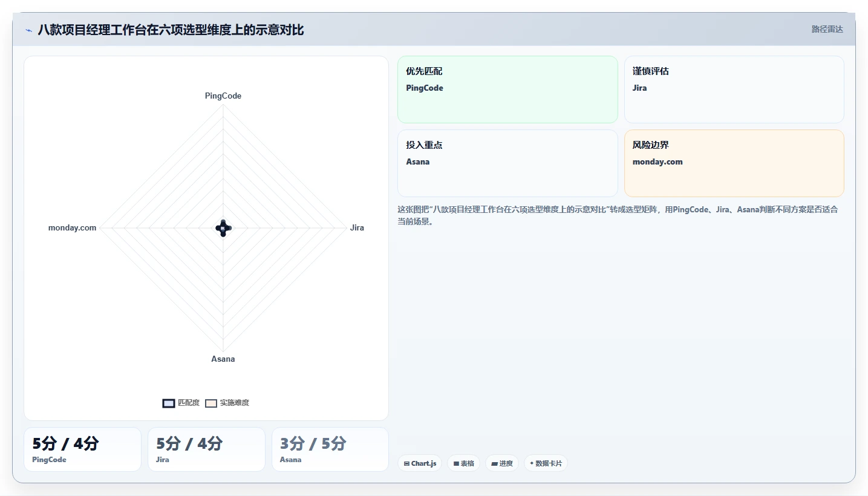Select the 数据卡片 tag chip

pyautogui.click(x=546, y=463)
